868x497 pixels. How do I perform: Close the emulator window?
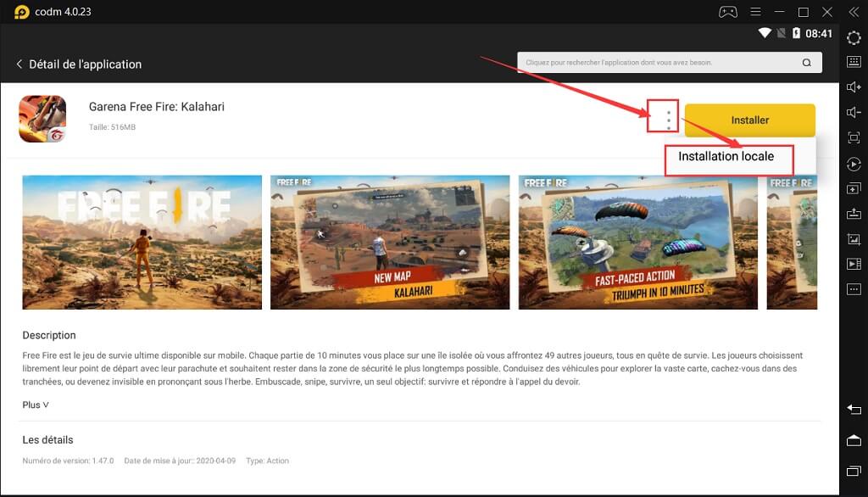[827, 12]
